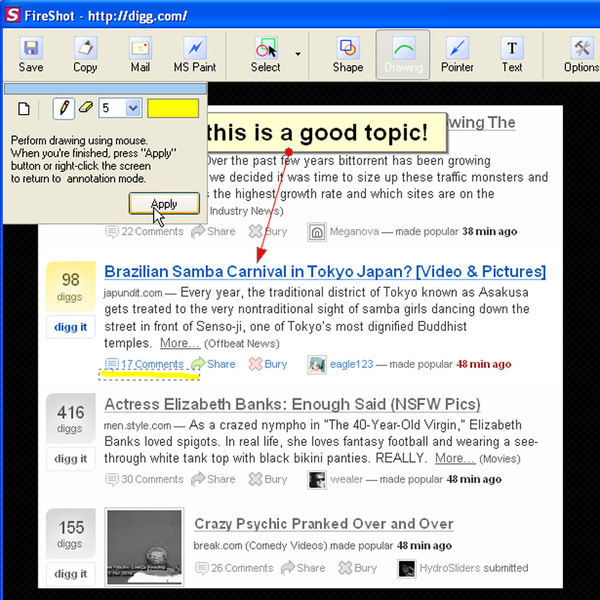The width and height of the screenshot is (600, 600).
Task: Click More link in Elizabeth Banks description
Action: point(455,458)
